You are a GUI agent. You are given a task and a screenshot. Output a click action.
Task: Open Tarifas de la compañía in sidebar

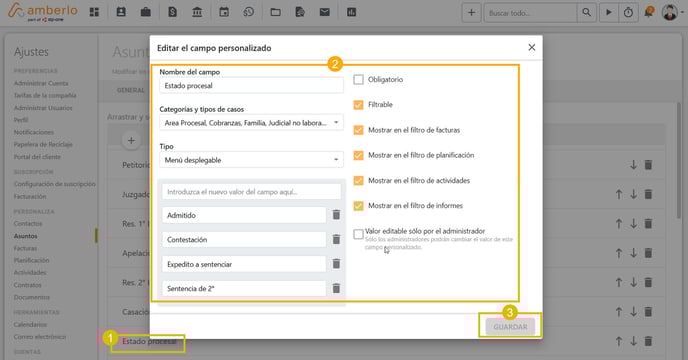pyautogui.click(x=45, y=95)
